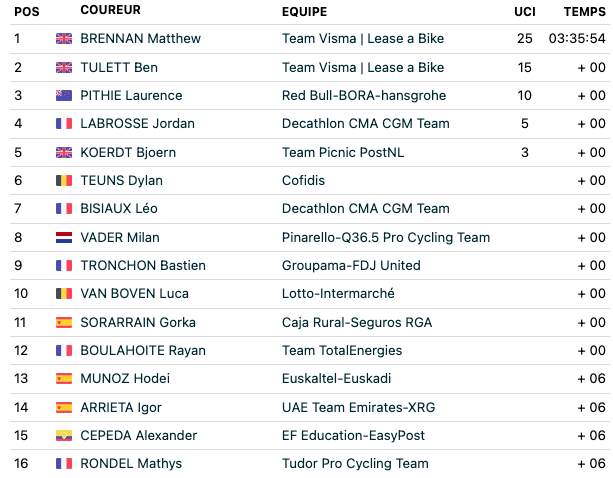
Task: Select rider KOERDT Bjoern
Action: (x=128, y=152)
